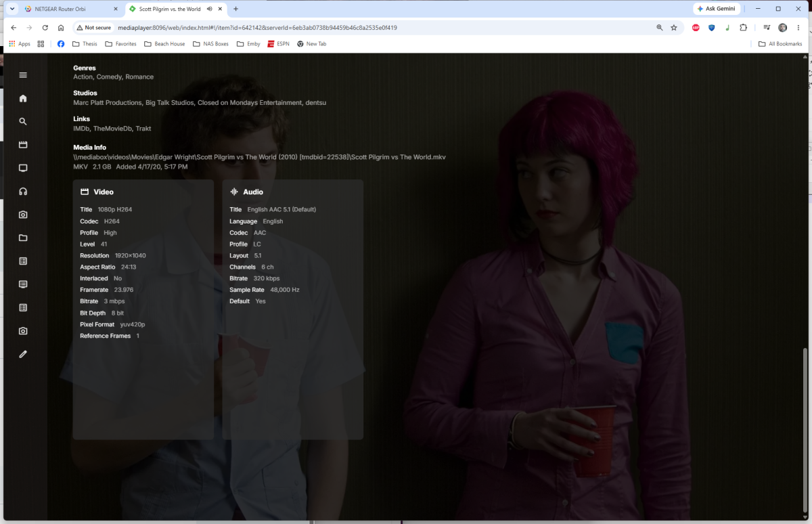The width and height of the screenshot is (812, 524).
Task: Open the Emby bookmarks folder
Action: coord(248,43)
